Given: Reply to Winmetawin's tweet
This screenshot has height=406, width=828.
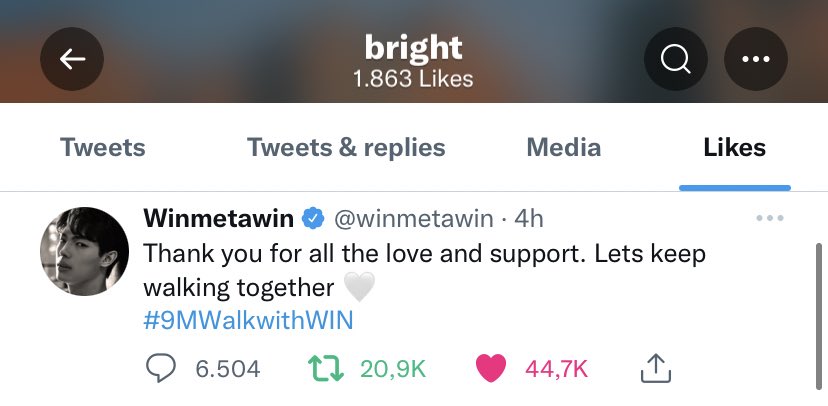Looking at the screenshot, I should tap(161, 368).
